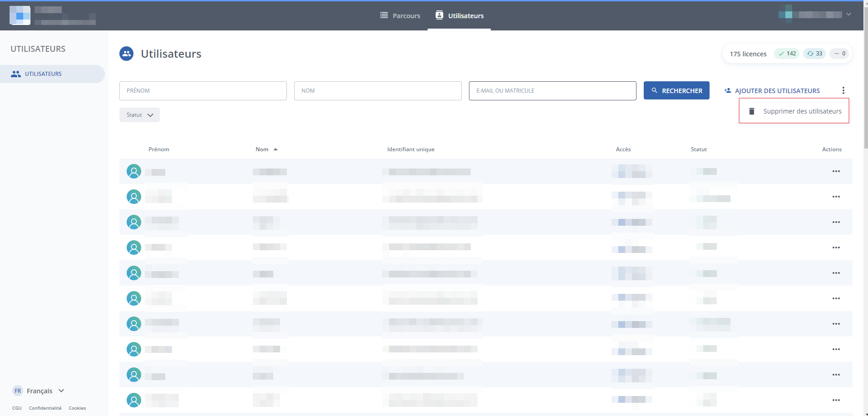Viewport: 868px width, 416px height.
Task: Click the inactive licences badge showing 0
Action: click(839, 54)
